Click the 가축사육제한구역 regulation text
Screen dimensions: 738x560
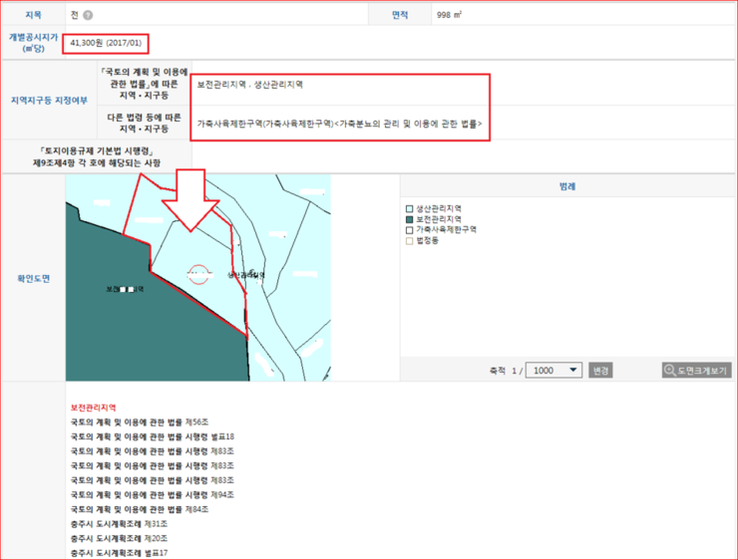coord(339,124)
